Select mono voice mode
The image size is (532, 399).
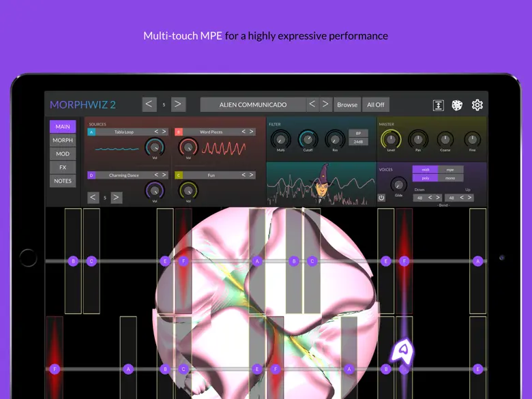(x=450, y=178)
